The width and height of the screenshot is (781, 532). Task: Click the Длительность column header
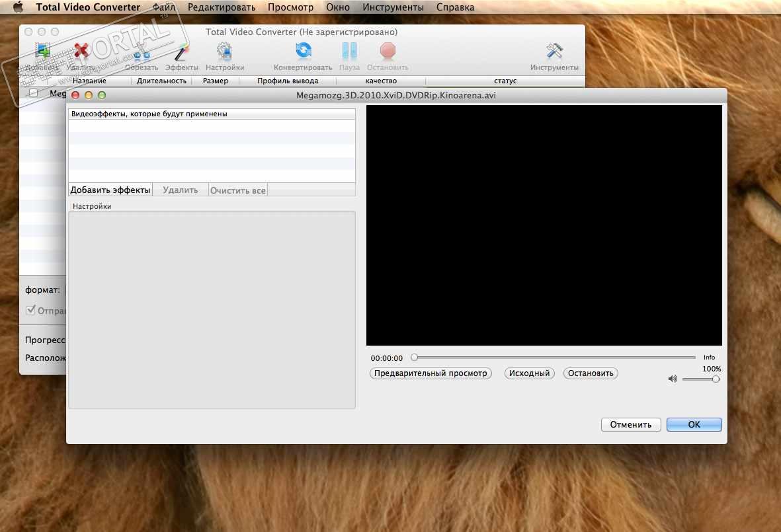pyautogui.click(x=161, y=81)
